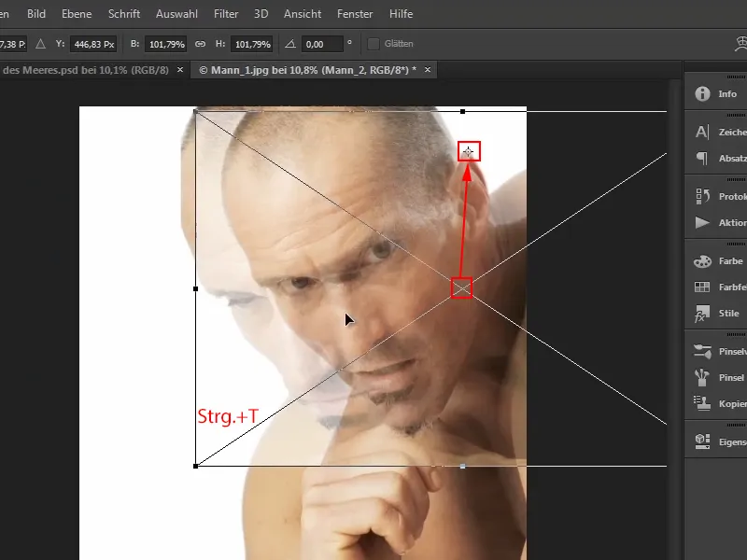
Task: Click the bottom middle transform handle
Action: click(462, 466)
